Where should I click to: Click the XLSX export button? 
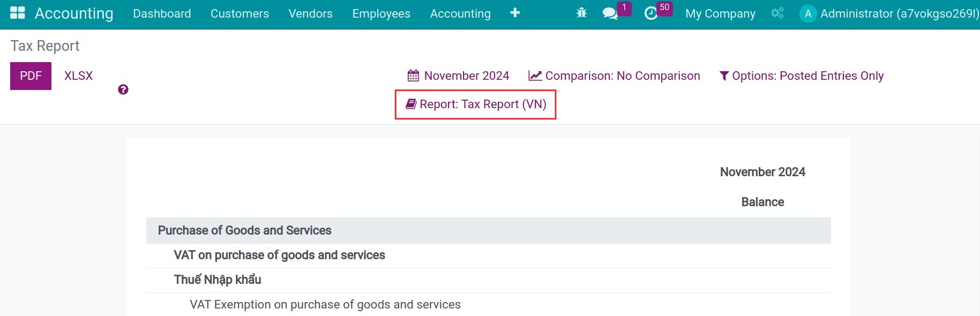point(78,76)
